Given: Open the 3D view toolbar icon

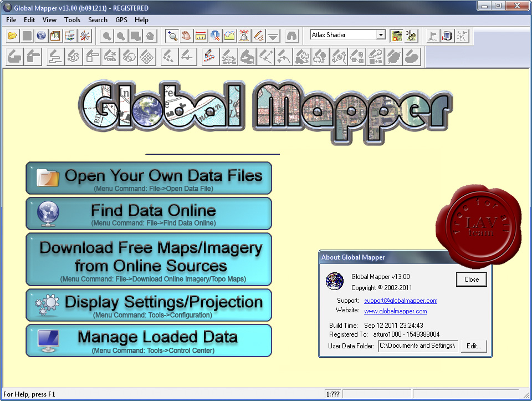Looking at the screenshot, I should [411, 36].
